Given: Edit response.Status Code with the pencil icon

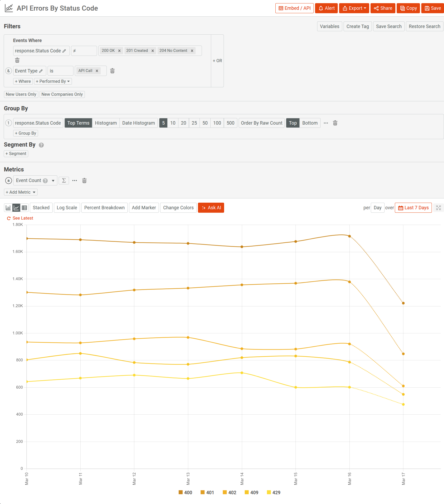Looking at the screenshot, I should [64, 51].
